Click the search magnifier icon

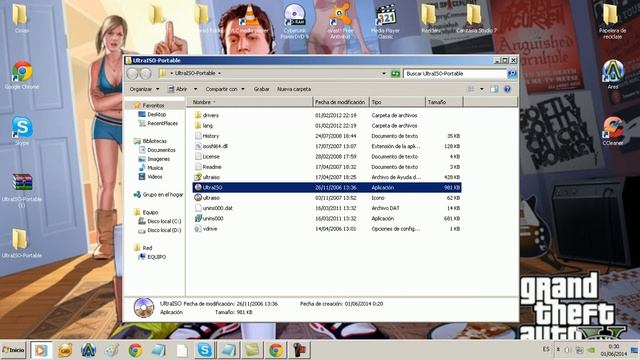511,73
